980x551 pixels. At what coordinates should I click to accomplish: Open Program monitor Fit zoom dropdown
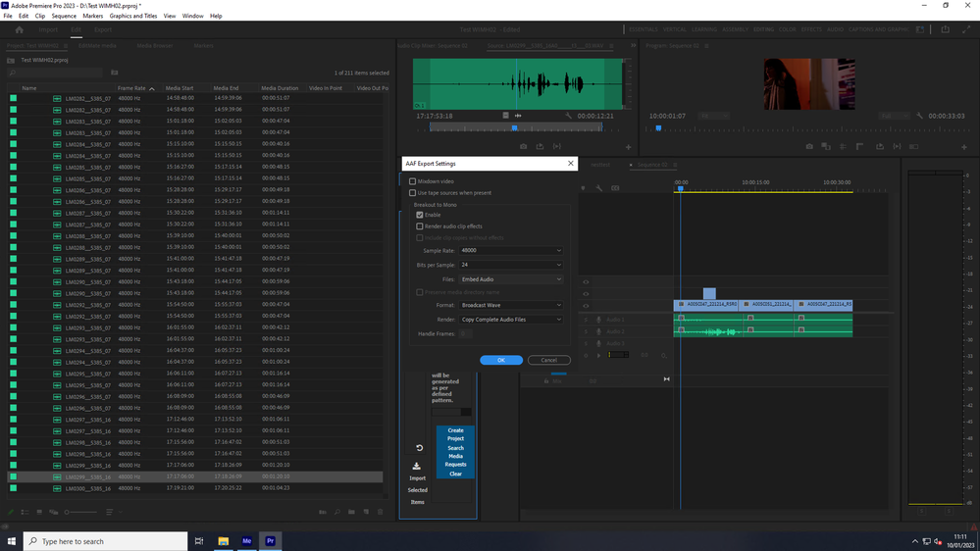[x=714, y=117]
